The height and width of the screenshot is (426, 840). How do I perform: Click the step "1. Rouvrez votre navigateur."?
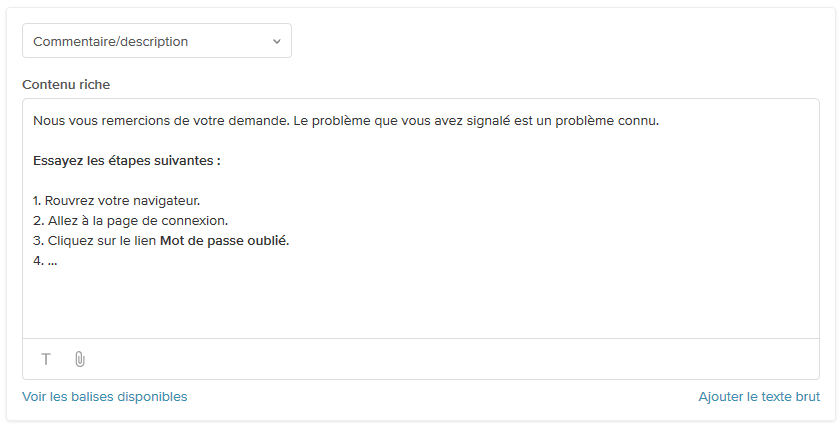(116, 200)
